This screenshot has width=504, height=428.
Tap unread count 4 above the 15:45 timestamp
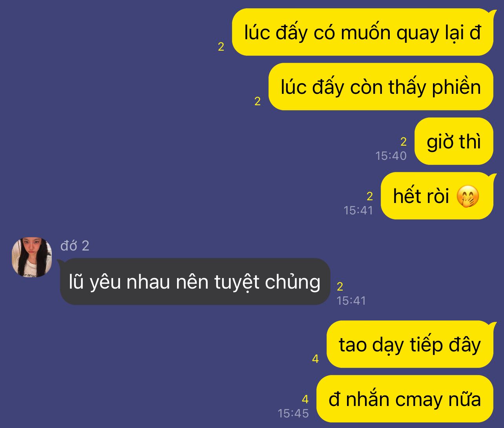pyautogui.click(x=305, y=400)
